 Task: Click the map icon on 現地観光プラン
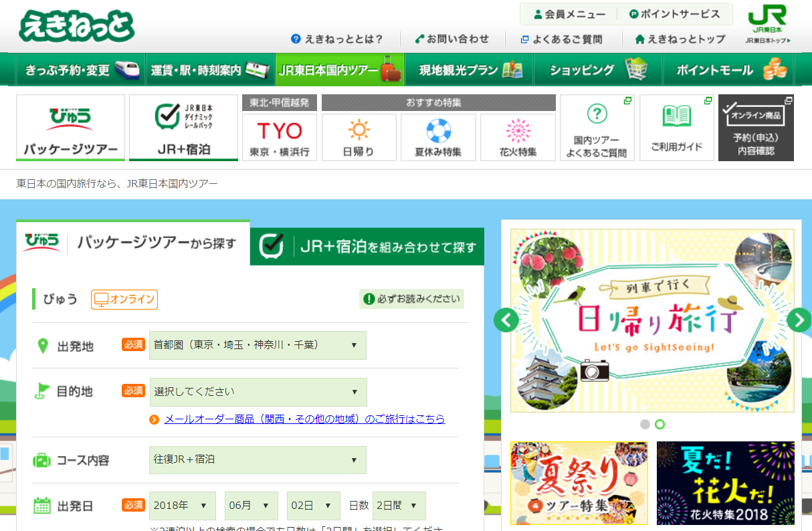point(512,70)
